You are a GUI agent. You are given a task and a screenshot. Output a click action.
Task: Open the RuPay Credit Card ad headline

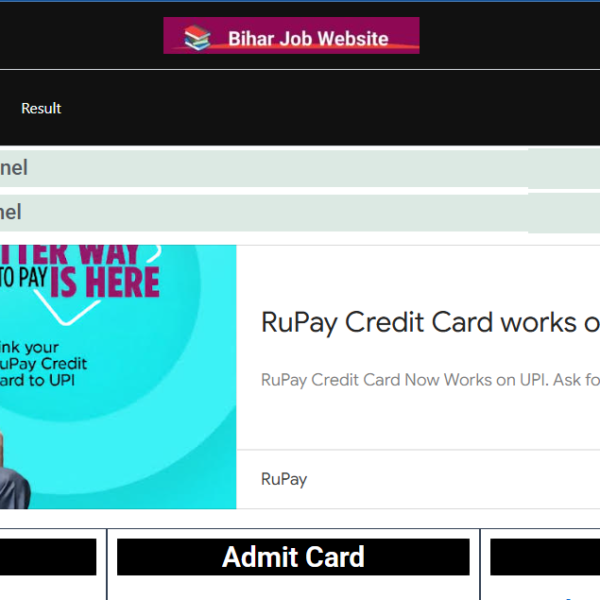(x=430, y=322)
